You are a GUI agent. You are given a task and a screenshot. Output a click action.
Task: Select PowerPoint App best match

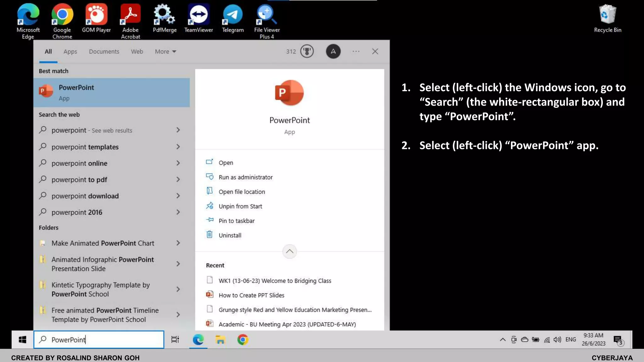point(112,93)
